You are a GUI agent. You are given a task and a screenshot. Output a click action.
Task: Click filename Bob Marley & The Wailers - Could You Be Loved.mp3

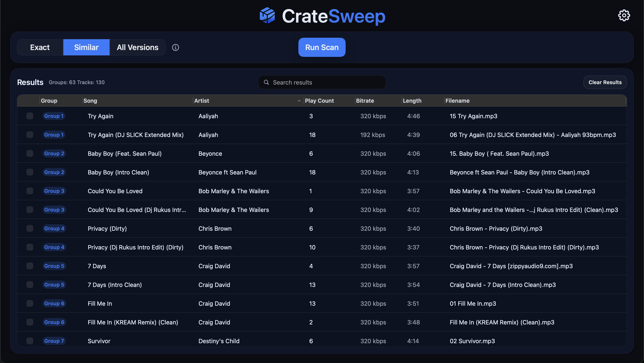[x=522, y=191]
